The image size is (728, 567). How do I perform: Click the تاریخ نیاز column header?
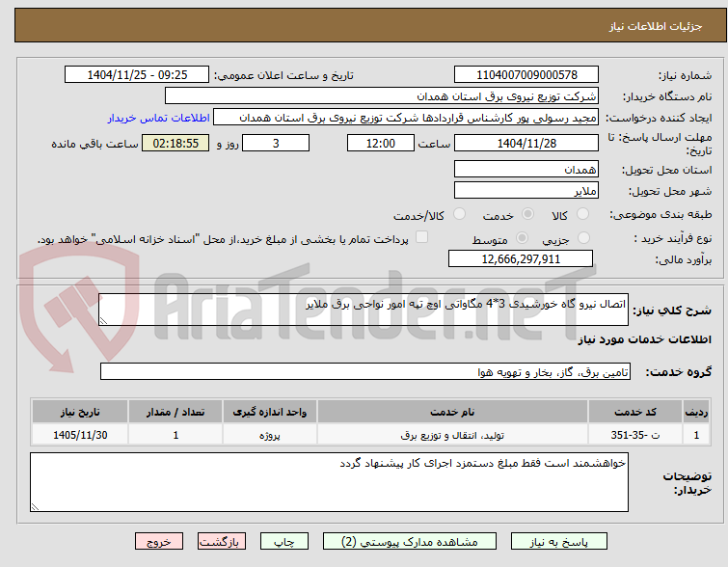click(x=80, y=412)
